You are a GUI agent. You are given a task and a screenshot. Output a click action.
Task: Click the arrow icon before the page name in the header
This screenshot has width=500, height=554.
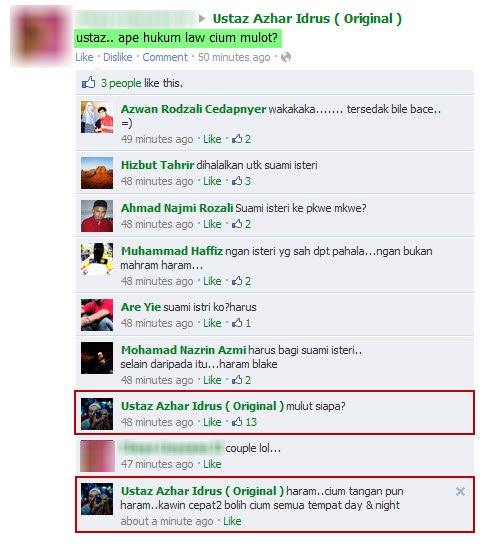pyautogui.click(x=202, y=18)
